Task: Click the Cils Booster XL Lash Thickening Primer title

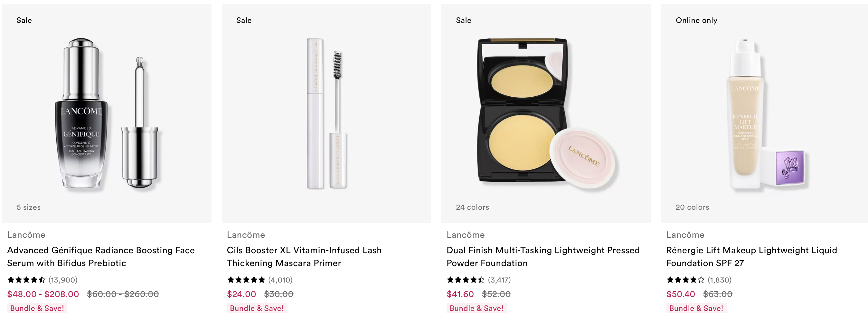Action: 304,257
